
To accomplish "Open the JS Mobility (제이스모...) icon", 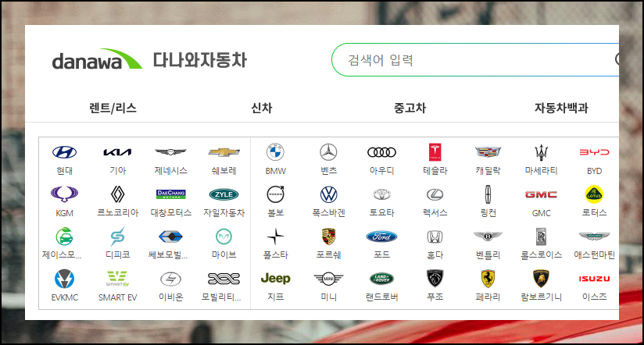I will [65, 237].
